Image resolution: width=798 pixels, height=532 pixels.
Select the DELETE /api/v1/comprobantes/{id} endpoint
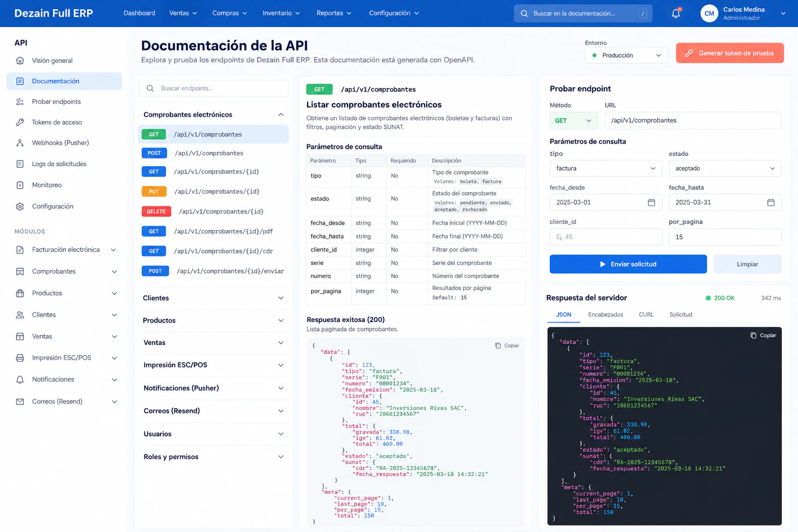point(214,211)
